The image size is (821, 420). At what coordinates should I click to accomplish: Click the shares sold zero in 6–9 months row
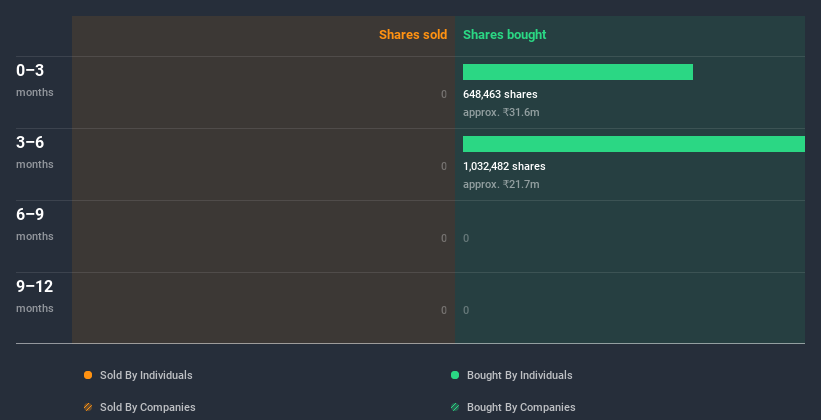click(x=444, y=238)
